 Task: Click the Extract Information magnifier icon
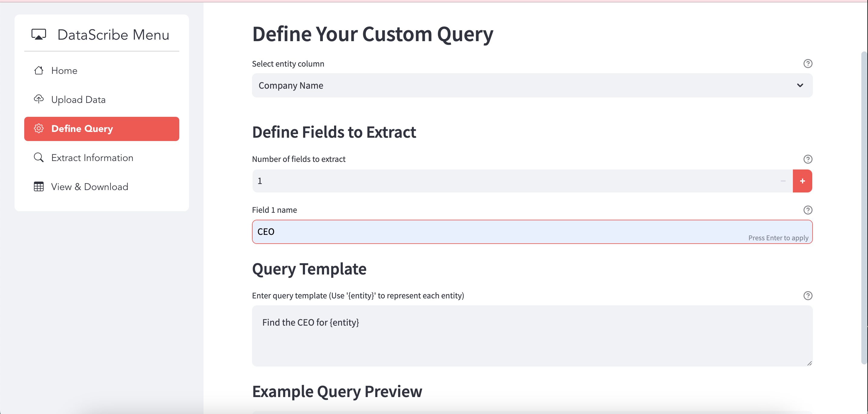[39, 158]
